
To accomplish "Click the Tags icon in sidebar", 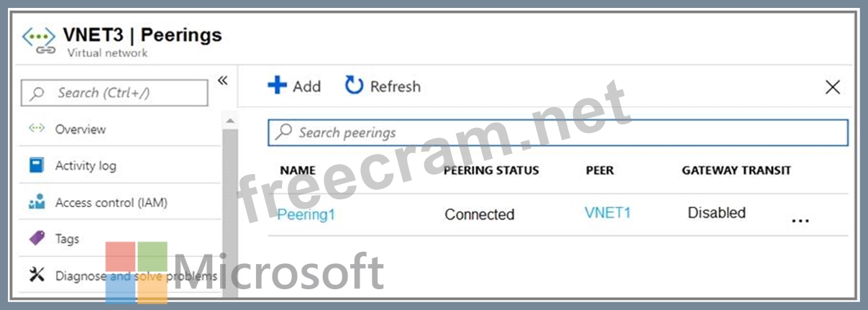I will coord(37,239).
